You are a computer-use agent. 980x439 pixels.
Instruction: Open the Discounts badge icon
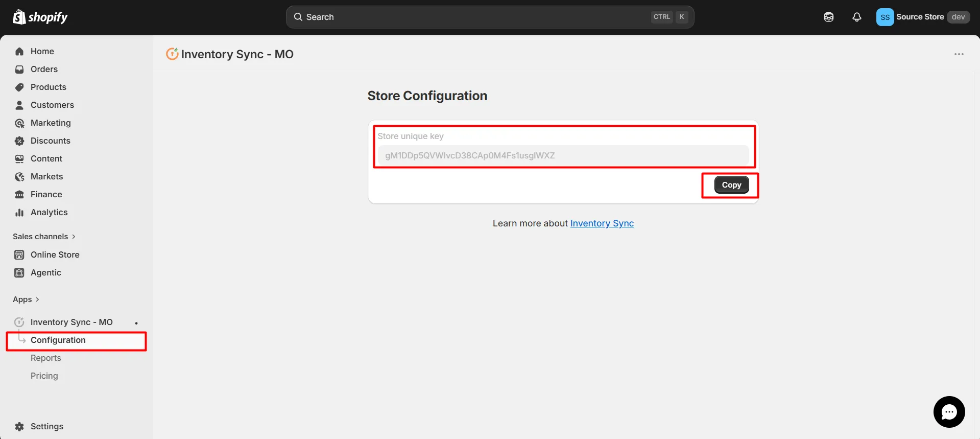tap(19, 141)
